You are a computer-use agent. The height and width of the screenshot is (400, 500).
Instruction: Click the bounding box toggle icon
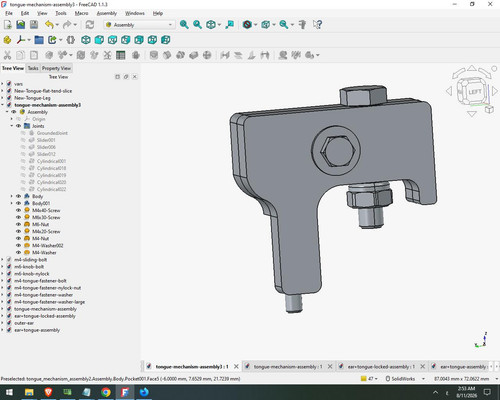pyautogui.click(x=265, y=25)
